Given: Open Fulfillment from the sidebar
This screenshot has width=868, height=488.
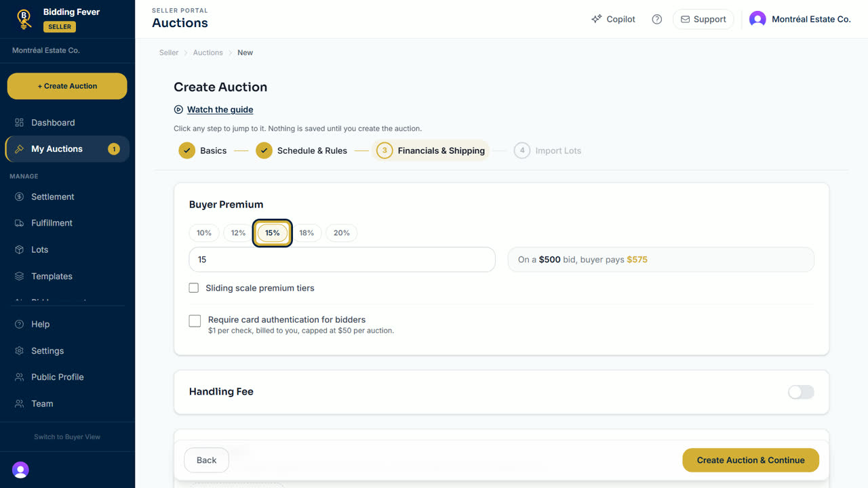Looking at the screenshot, I should pos(67,223).
